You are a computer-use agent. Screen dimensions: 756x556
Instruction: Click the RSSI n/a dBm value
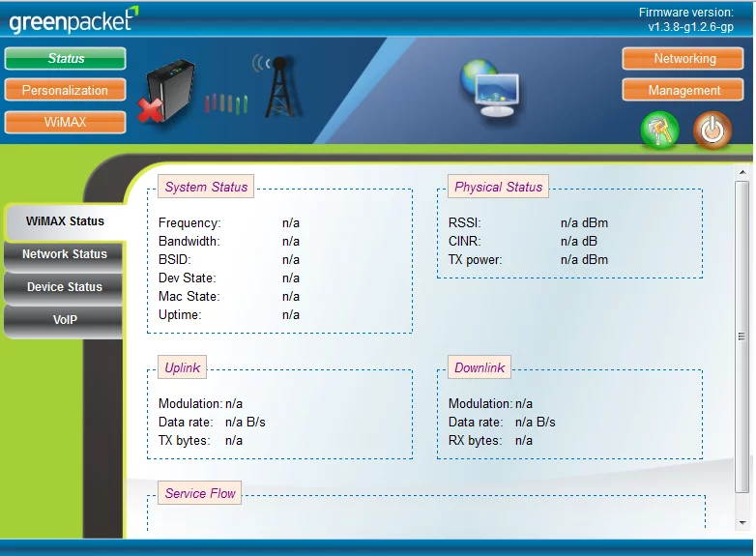click(x=584, y=222)
